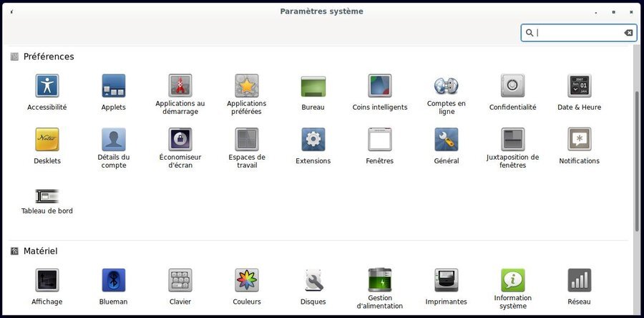This screenshot has width=644, height=318.
Task: Open the Bureau settings
Action: [313, 86]
